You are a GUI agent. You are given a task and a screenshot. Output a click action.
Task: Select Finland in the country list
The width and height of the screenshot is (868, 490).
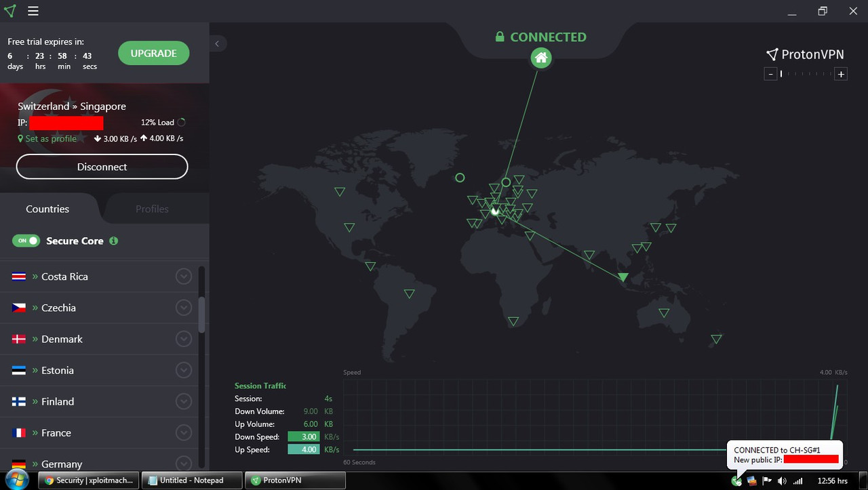pos(100,401)
